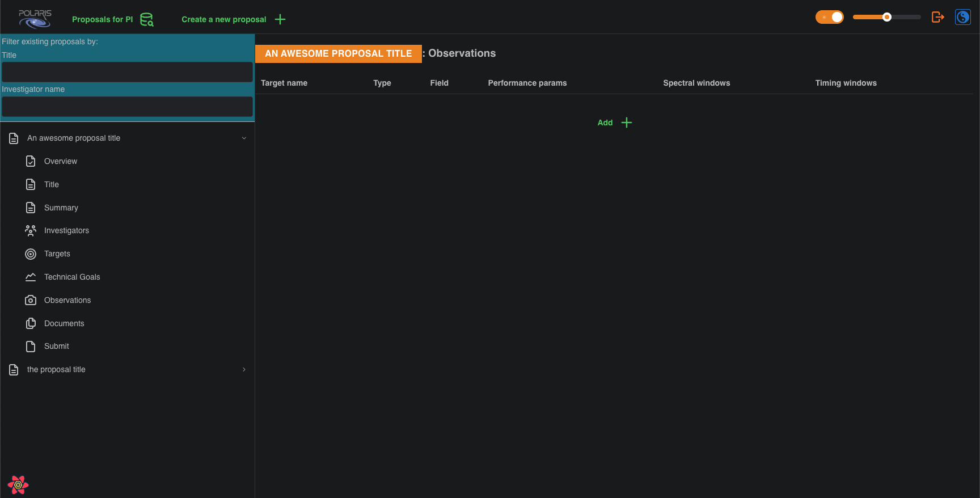Click file icon beside An awesome proposal title
The height and width of the screenshot is (498, 980).
(x=14, y=138)
